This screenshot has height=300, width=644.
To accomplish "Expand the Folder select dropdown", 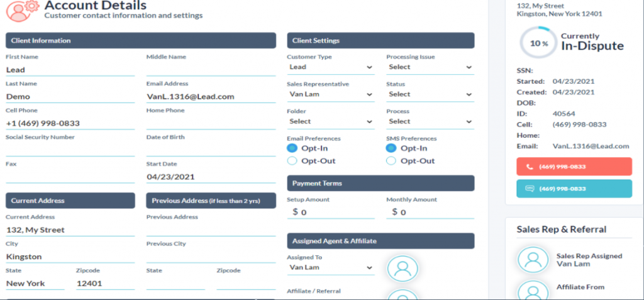I will click(331, 121).
